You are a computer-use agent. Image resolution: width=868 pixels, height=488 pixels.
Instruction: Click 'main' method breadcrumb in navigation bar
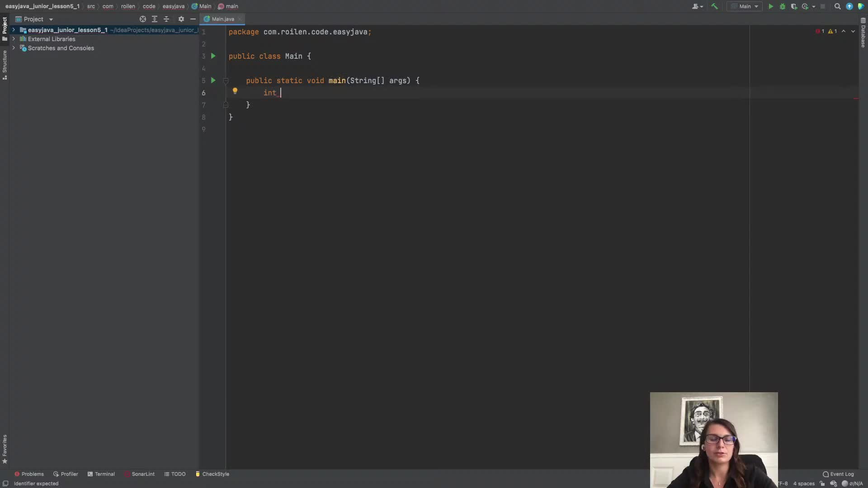228,6
